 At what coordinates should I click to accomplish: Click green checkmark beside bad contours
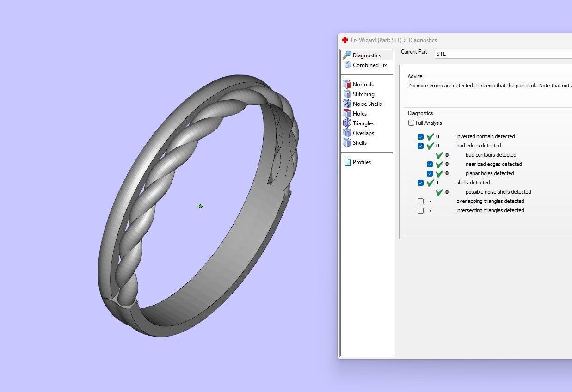tap(439, 155)
